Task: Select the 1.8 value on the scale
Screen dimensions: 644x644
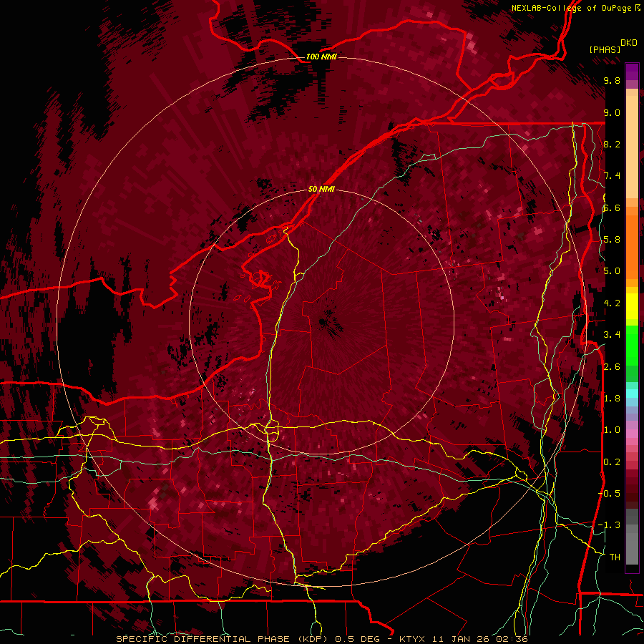Action: click(612, 398)
